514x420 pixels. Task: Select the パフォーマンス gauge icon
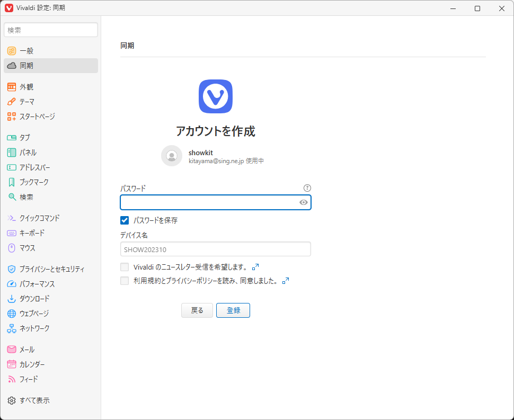(12, 284)
